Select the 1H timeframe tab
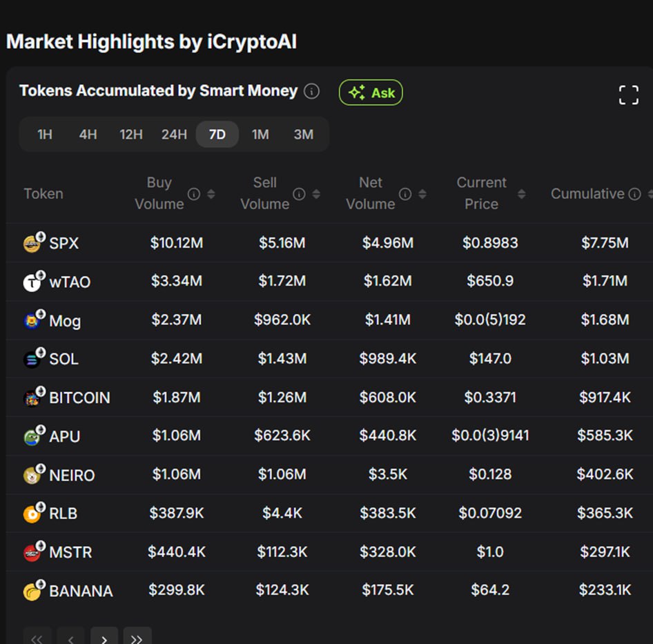 point(45,135)
